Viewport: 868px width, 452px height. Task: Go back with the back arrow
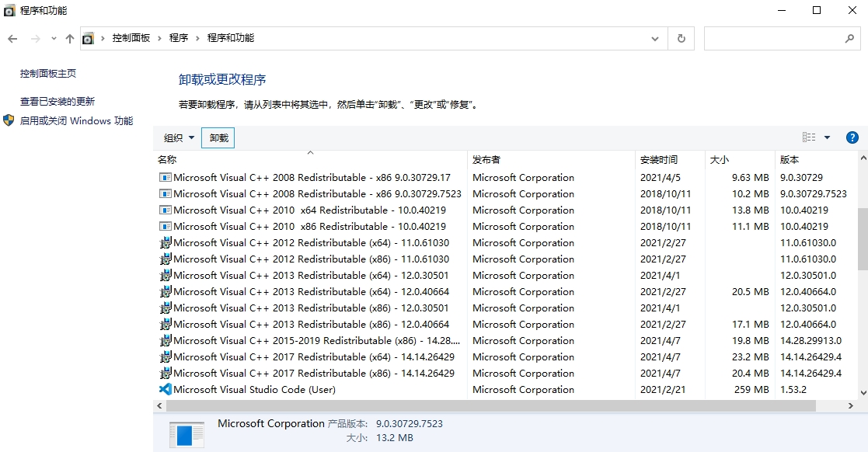[12, 39]
